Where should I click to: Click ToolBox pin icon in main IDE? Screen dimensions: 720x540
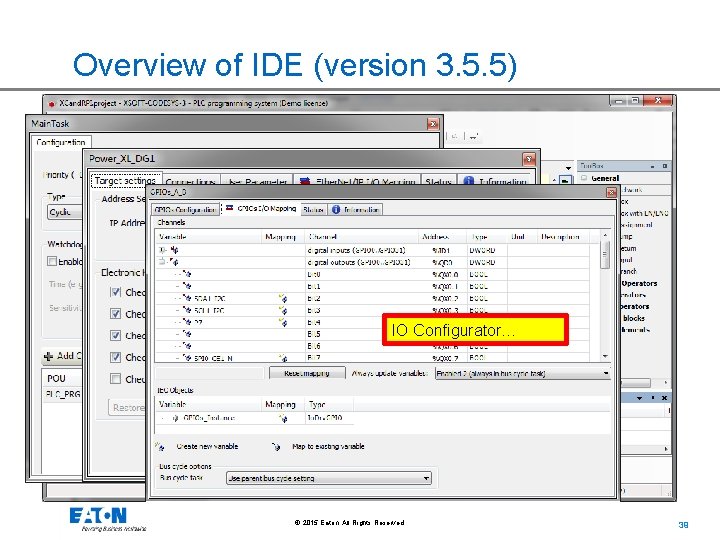[652, 166]
